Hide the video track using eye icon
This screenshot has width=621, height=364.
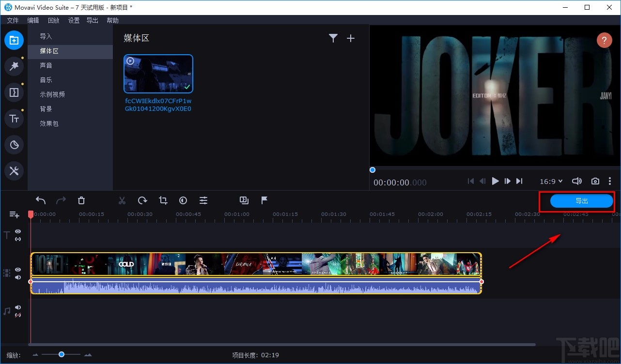[x=18, y=270]
